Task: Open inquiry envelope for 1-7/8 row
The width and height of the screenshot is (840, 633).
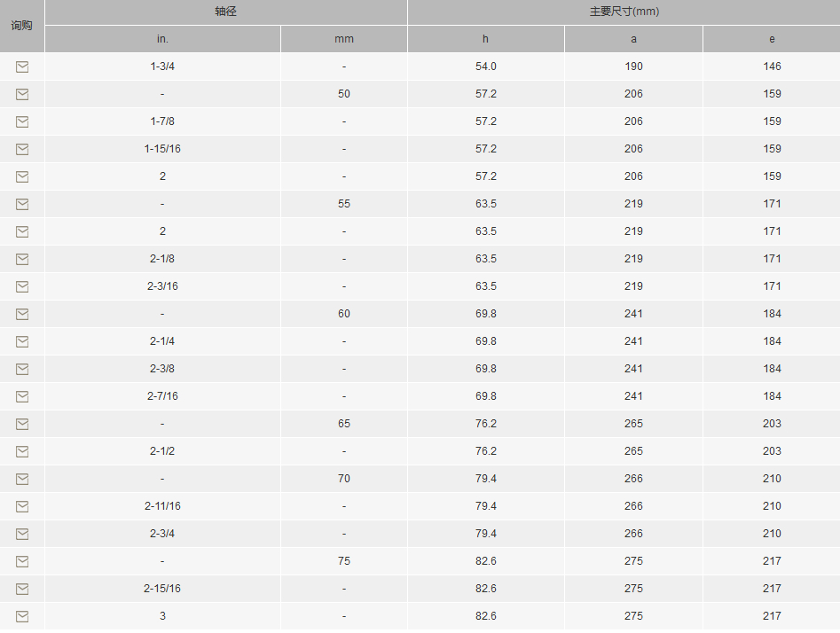Action: coord(22,121)
